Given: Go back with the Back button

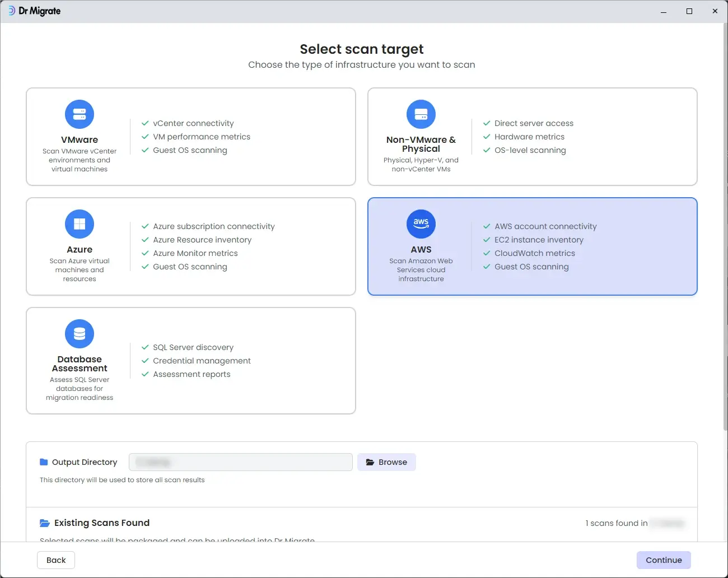Looking at the screenshot, I should (56, 560).
